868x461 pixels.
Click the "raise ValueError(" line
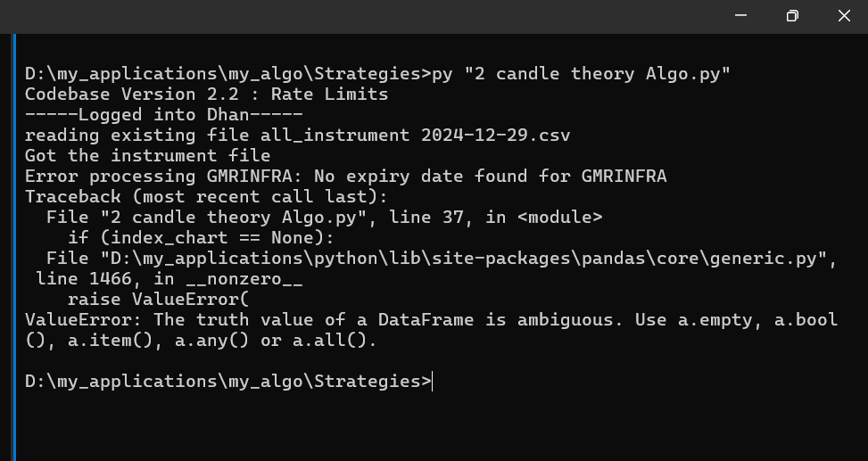tap(158, 299)
